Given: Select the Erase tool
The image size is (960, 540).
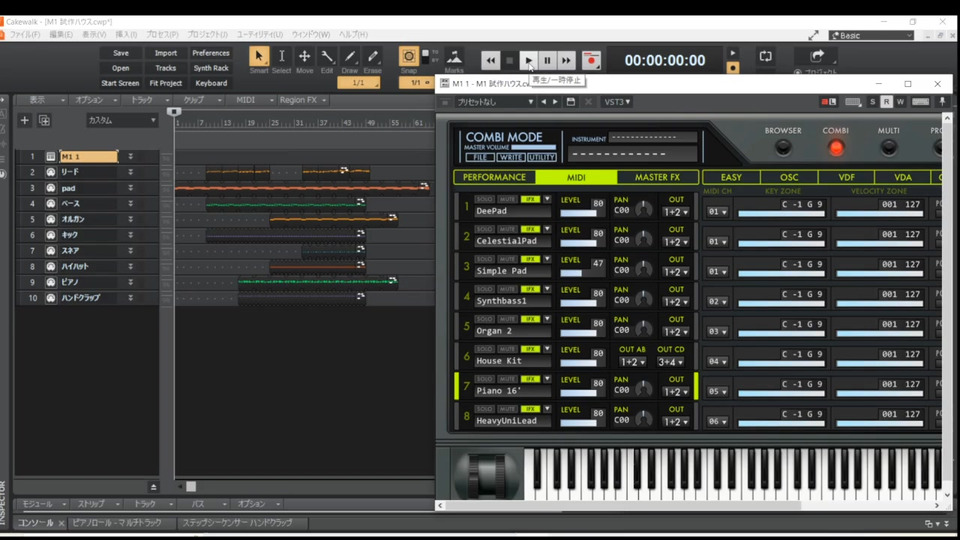Looking at the screenshot, I should click(372, 57).
